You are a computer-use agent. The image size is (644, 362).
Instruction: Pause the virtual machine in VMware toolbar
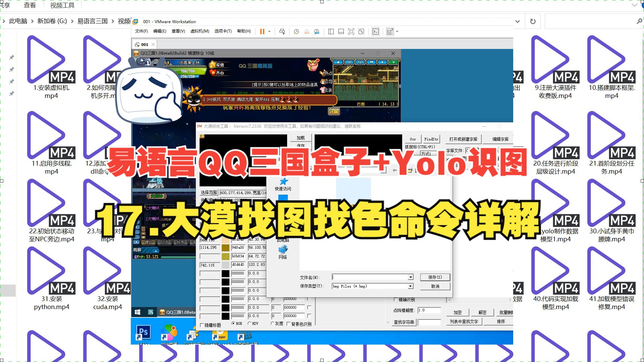(x=262, y=32)
